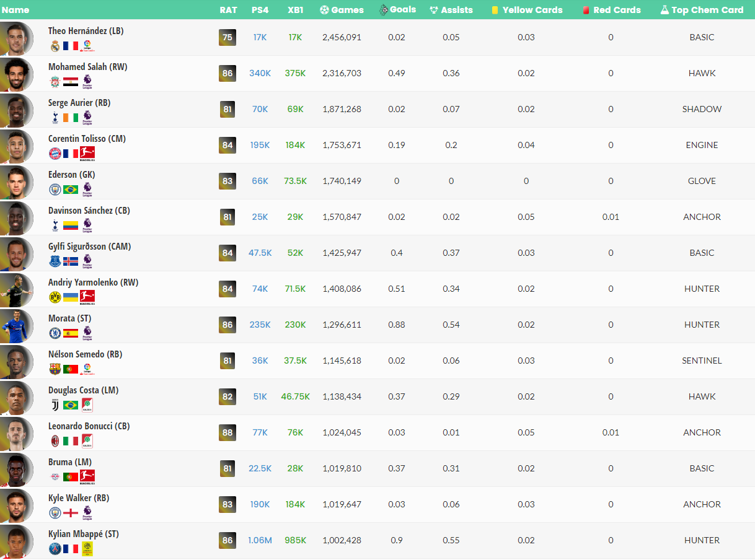Click the Italy flag under Leonardo Bonucci
Image resolution: width=755 pixels, height=560 pixels.
[71, 441]
